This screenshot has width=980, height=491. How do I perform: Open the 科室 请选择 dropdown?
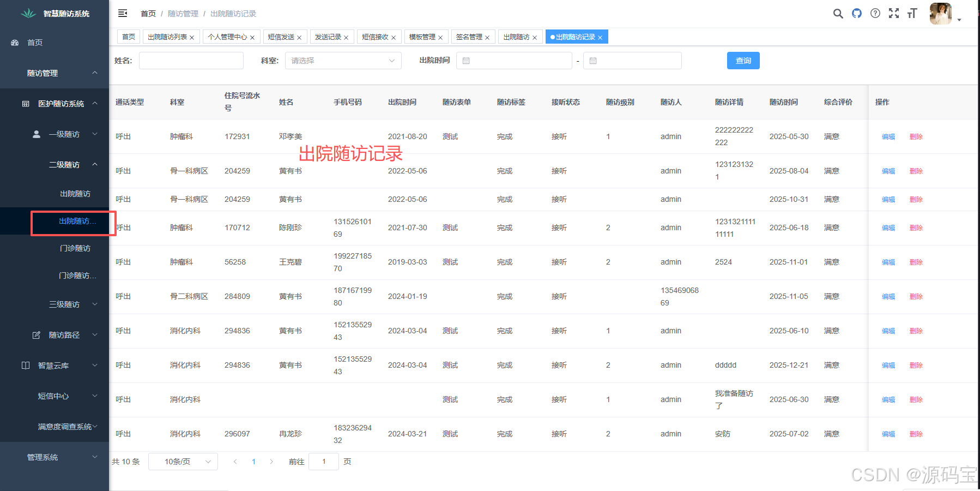point(343,61)
